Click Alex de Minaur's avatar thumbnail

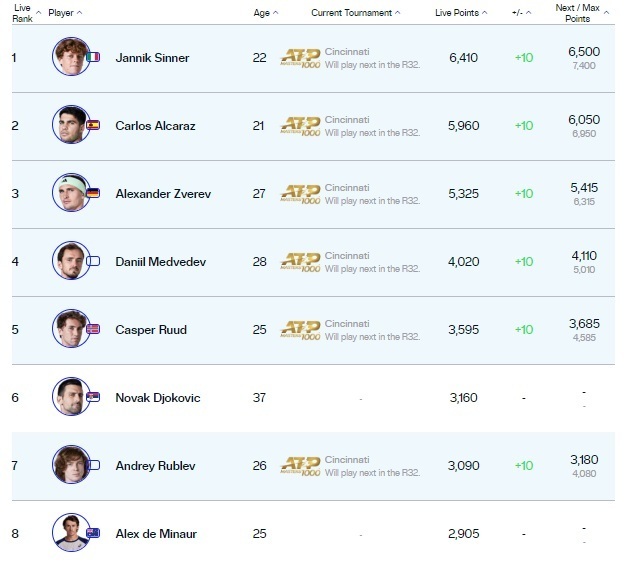(x=70, y=533)
